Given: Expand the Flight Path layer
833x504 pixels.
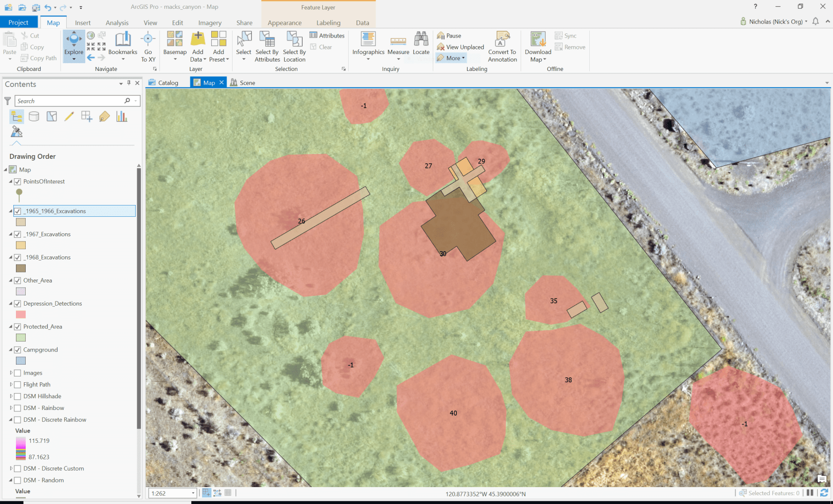Looking at the screenshot, I should (x=11, y=384).
